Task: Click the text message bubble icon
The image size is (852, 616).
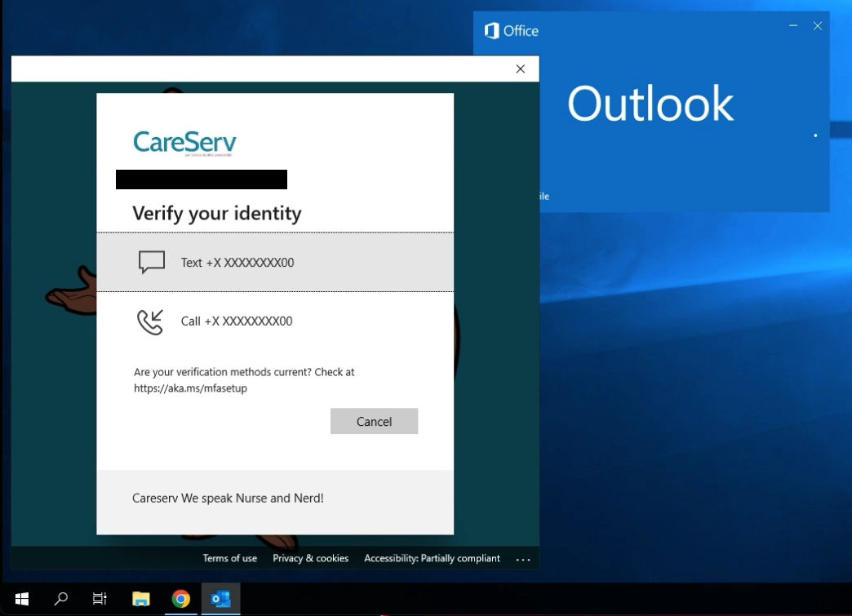Action: pos(152,263)
